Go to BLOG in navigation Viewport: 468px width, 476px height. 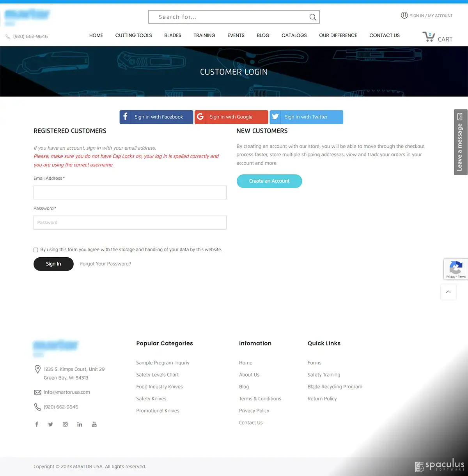click(x=263, y=35)
